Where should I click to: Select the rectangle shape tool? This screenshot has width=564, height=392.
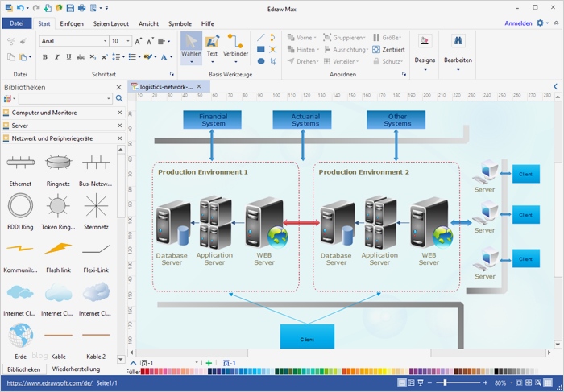(x=261, y=49)
